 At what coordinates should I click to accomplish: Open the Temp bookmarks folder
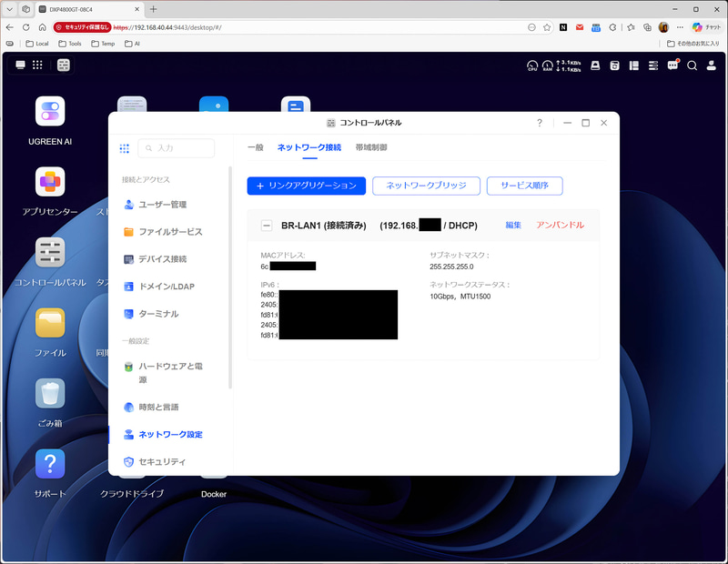103,44
